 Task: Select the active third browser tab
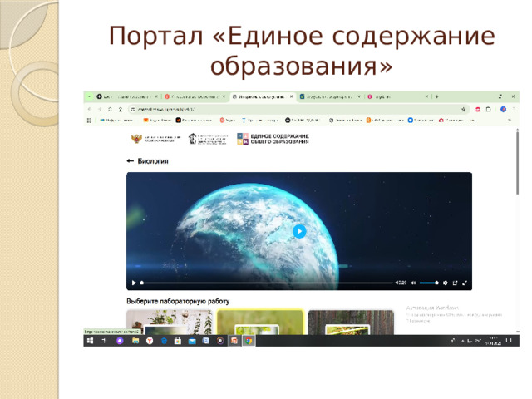tap(263, 96)
